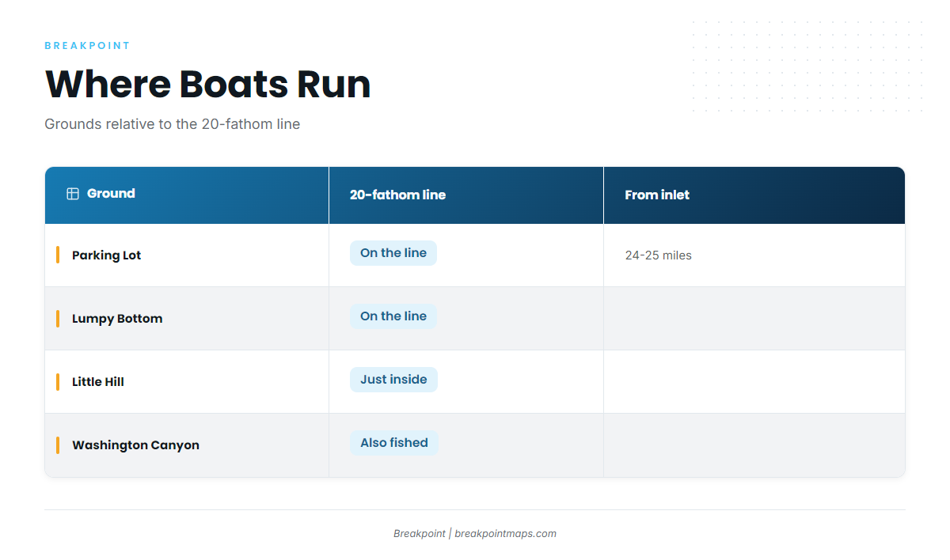The image size is (950, 560).
Task: Click the Washington Canyon row name
Action: click(135, 445)
